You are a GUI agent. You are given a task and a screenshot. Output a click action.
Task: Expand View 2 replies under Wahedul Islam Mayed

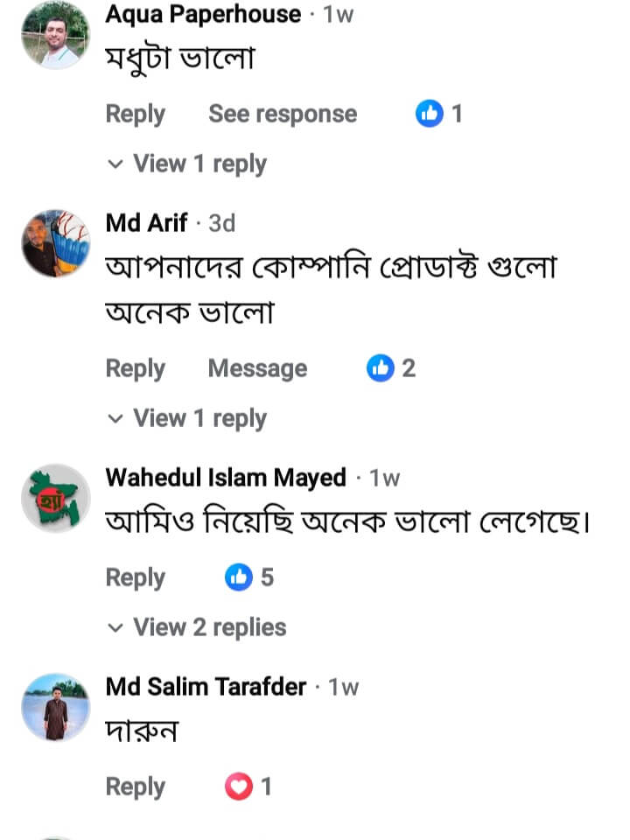(x=208, y=627)
